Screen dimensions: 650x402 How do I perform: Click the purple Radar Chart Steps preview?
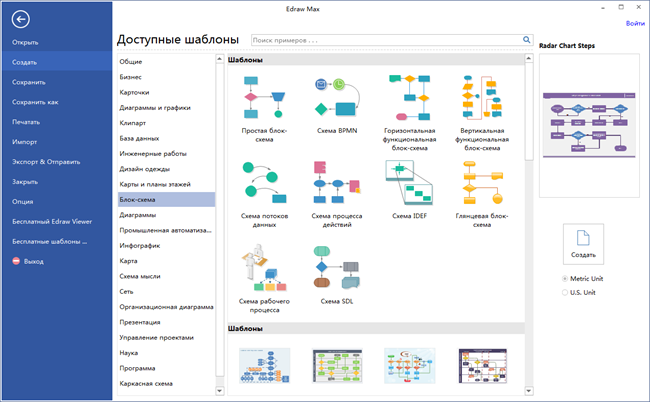pos(589,125)
